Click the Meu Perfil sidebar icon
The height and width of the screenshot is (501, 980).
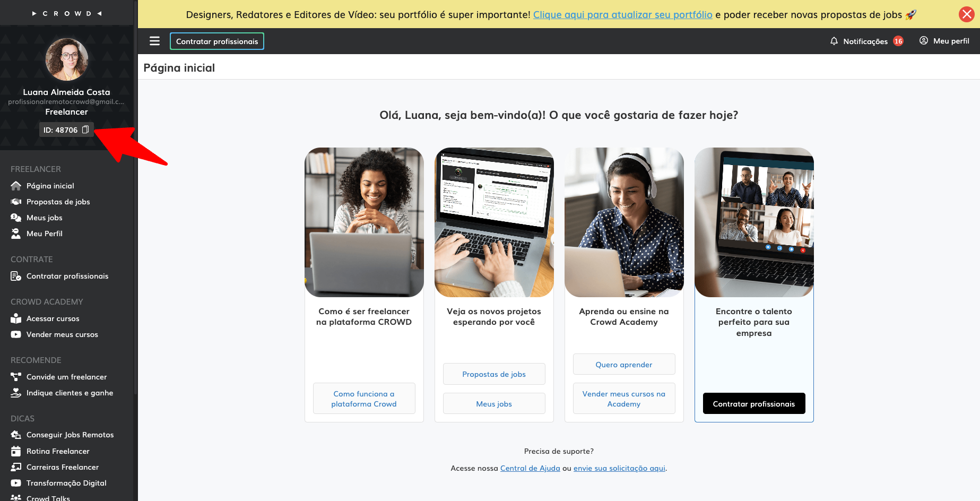[x=16, y=234]
